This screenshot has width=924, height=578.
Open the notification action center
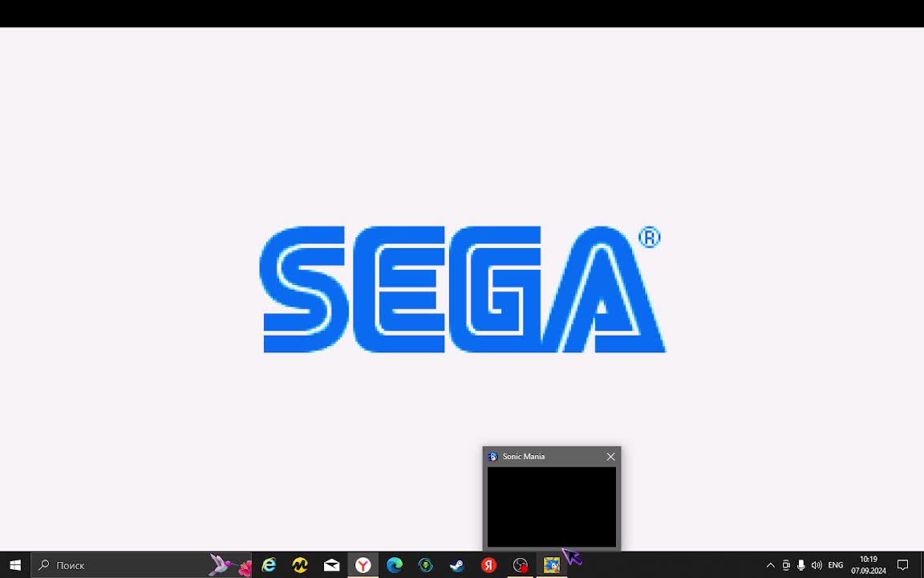pos(903,565)
